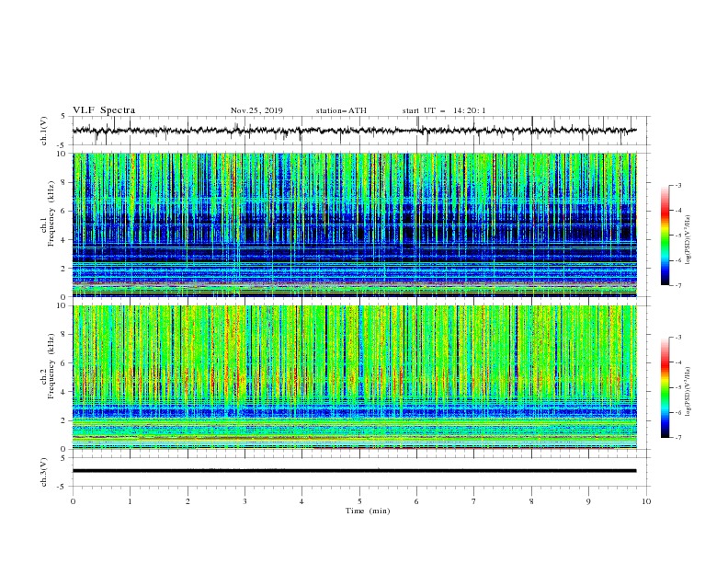Click time axis tick label "8"
Screen dimensions: 728x563
531,501
